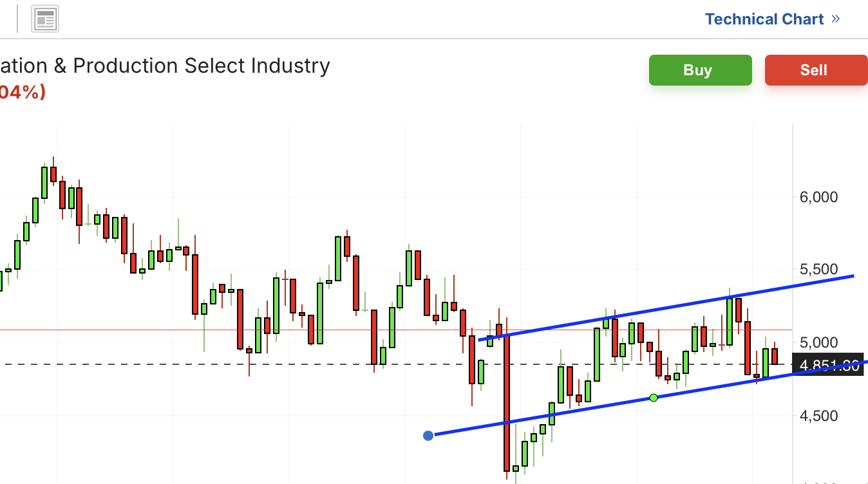
Task: Click the double chevron beside Technical Chart
Action: [836, 19]
